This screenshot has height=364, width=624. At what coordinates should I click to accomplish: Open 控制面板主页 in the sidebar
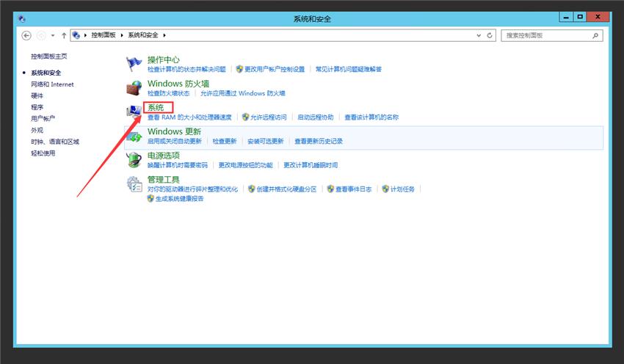(49, 56)
